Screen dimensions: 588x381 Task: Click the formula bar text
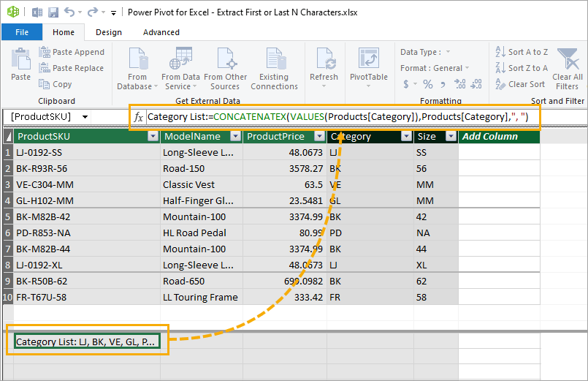tap(337, 117)
